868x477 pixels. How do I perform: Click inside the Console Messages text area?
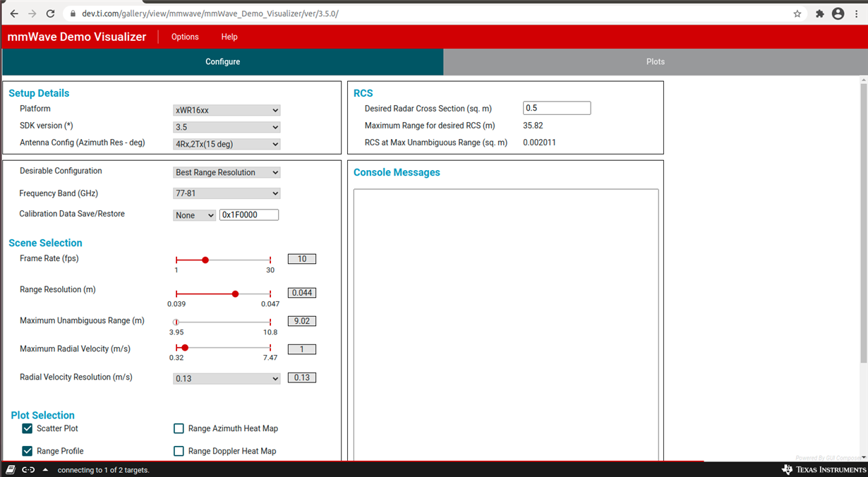click(x=506, y=325)
